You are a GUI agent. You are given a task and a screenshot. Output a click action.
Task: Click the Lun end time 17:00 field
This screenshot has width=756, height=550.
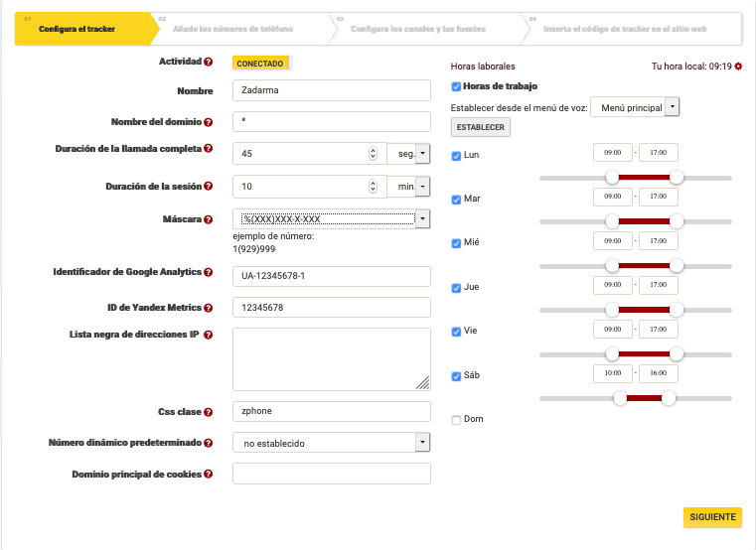pyautogui.click(x=658, y=152)
